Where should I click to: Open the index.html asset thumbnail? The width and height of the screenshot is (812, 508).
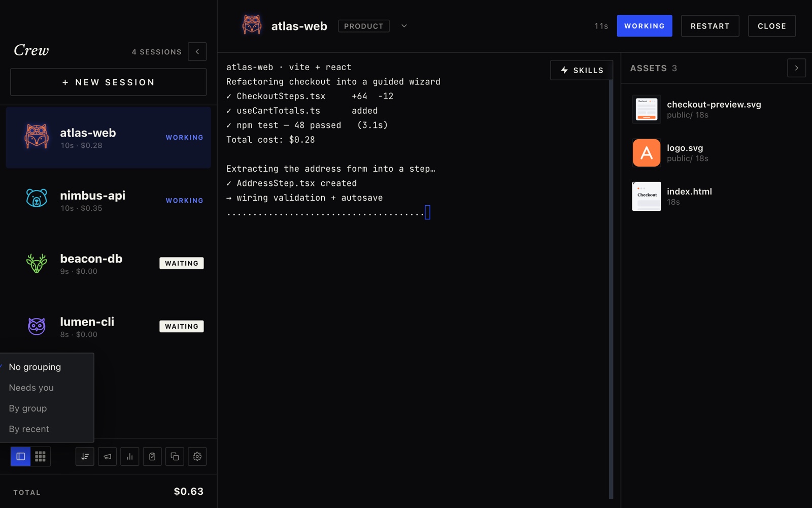(647, 196)
